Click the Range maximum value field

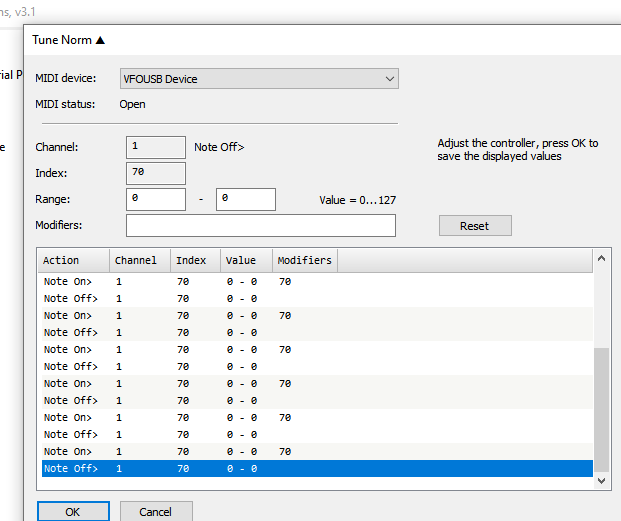click(245, 199)
